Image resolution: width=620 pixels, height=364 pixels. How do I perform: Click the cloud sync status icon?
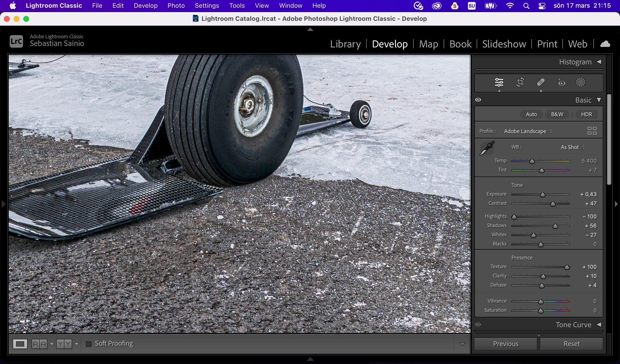coord(605,44)
